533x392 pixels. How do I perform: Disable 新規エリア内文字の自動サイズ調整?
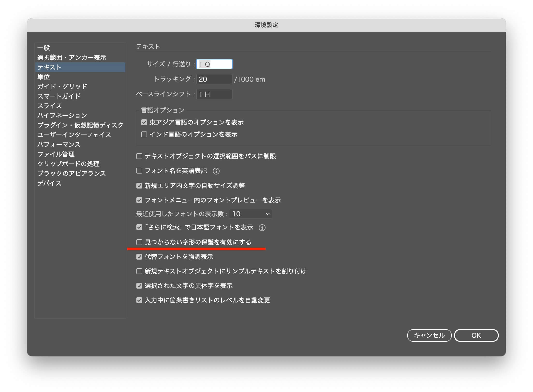[x=139, y=186]
